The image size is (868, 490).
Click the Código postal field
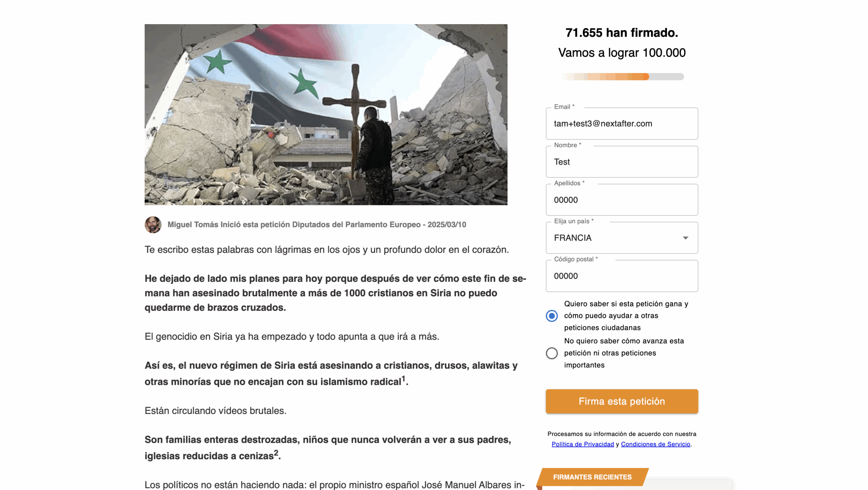(622, 276)
